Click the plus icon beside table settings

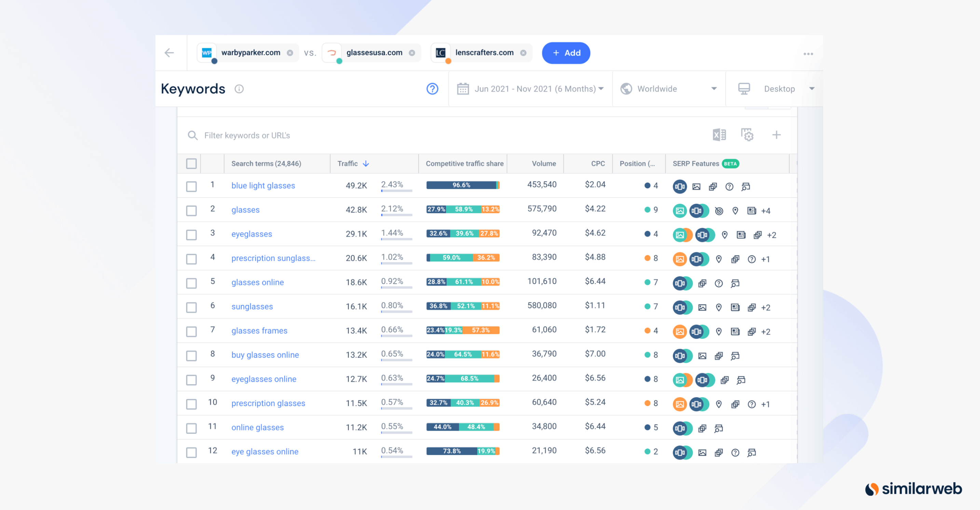(x=776, y=135)
